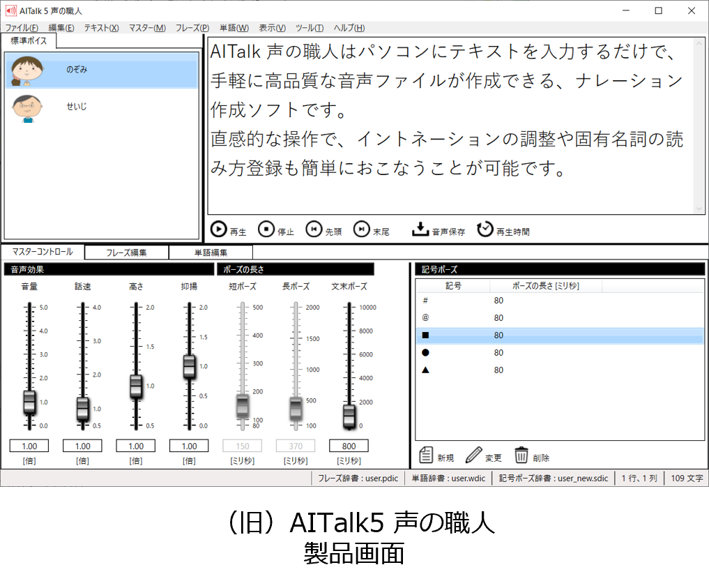The width and height of the screenshot is (709, 588).
Task: Close the AITalk 5 window
Action: pyautogui.click(x=692, y=10)
